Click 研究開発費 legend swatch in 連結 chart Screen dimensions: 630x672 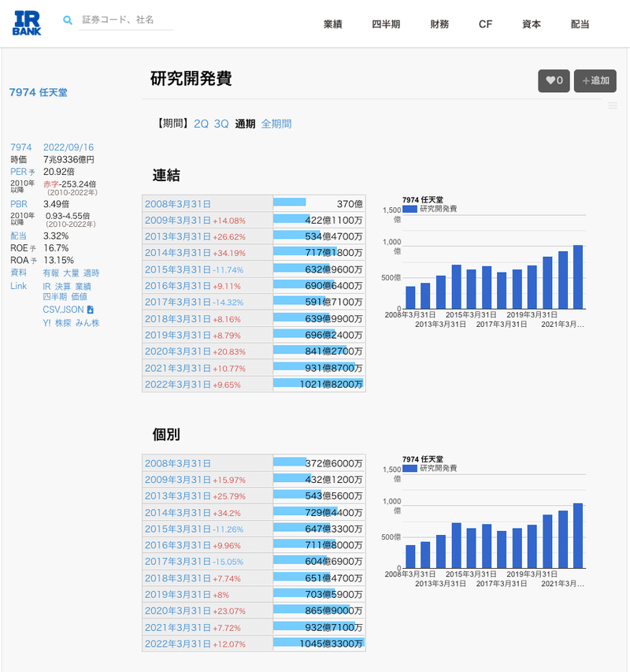pyautogui.click(x=409, y=209)
